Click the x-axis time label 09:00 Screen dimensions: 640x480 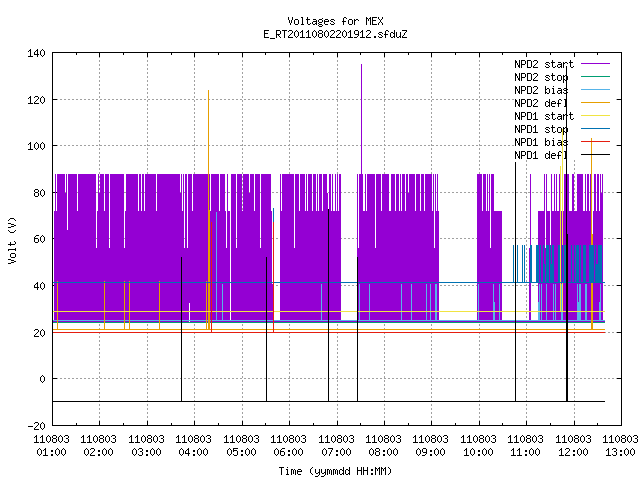pyautogui.click(x=431, y=452)
